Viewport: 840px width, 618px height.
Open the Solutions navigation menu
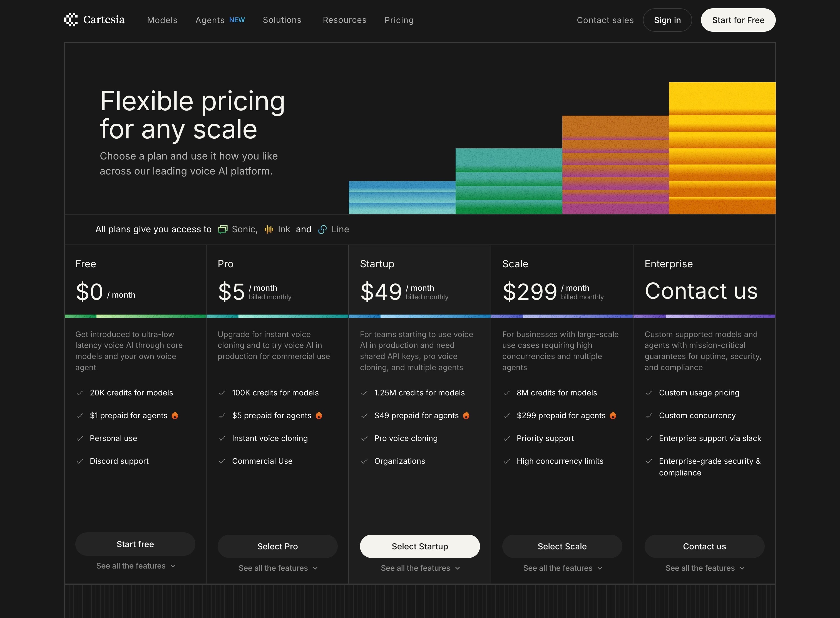[282, 20]
